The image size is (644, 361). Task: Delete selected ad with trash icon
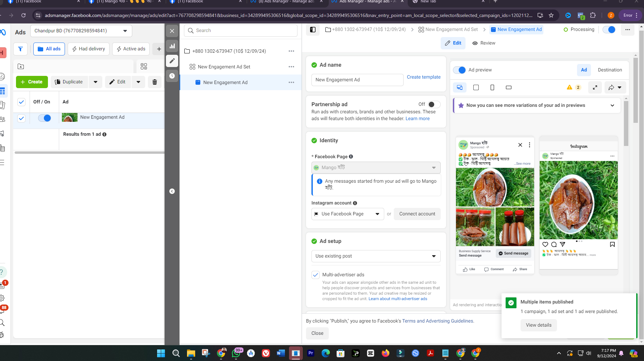155,82
